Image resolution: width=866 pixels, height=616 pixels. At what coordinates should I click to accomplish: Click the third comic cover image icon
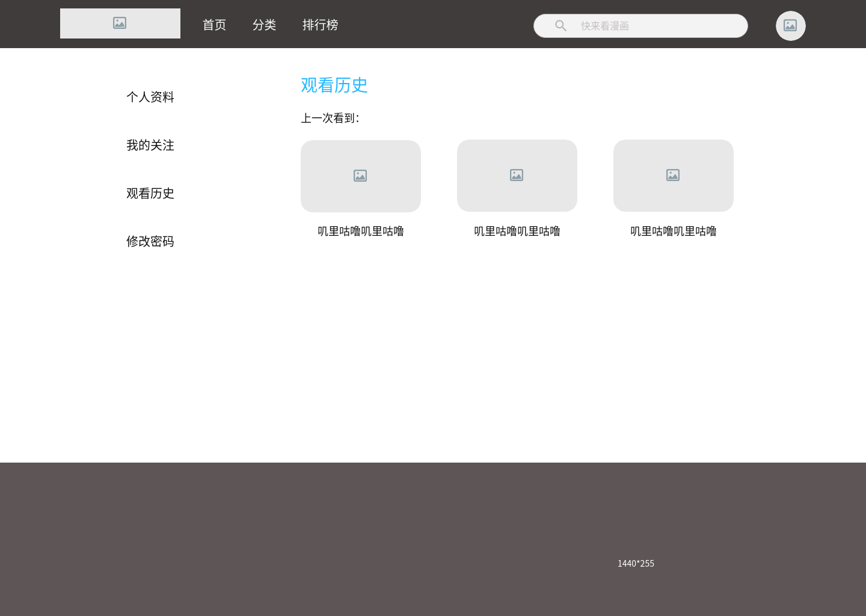point(673,175)
